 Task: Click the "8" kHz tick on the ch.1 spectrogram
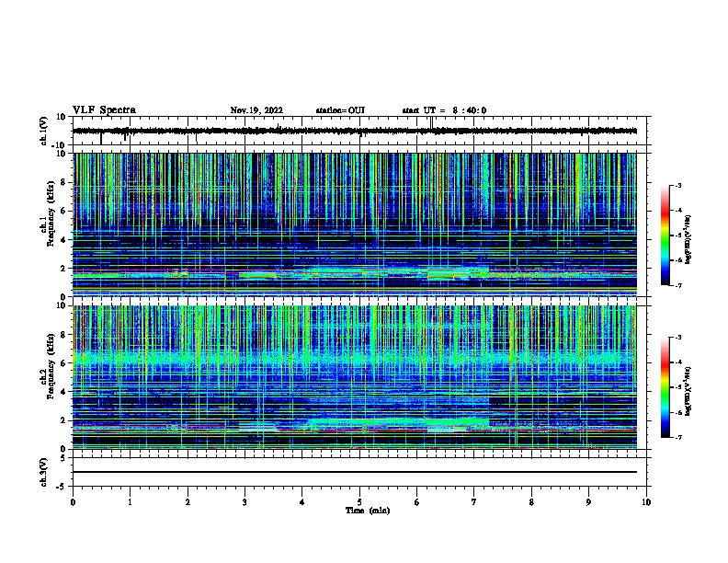pos(64,182)
